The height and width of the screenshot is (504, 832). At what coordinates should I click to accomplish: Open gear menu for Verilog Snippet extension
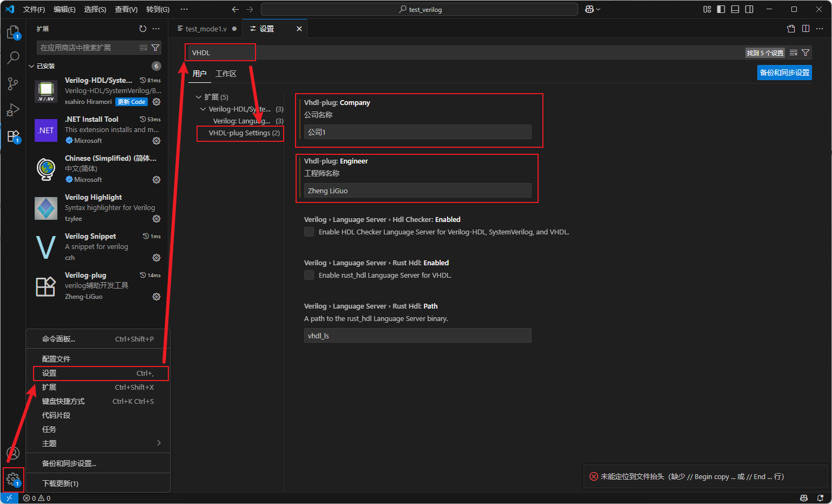pyautogui.click(x=156, y=258)
